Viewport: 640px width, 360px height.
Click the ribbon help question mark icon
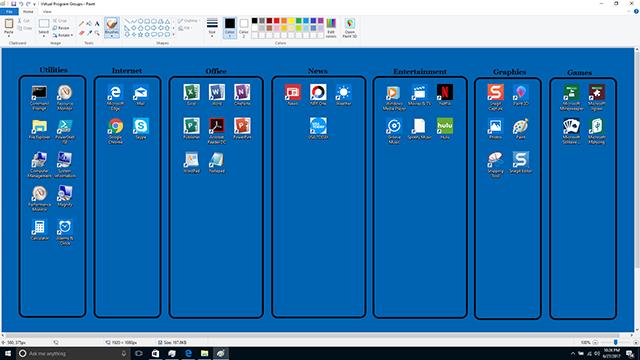click(636, 11)
